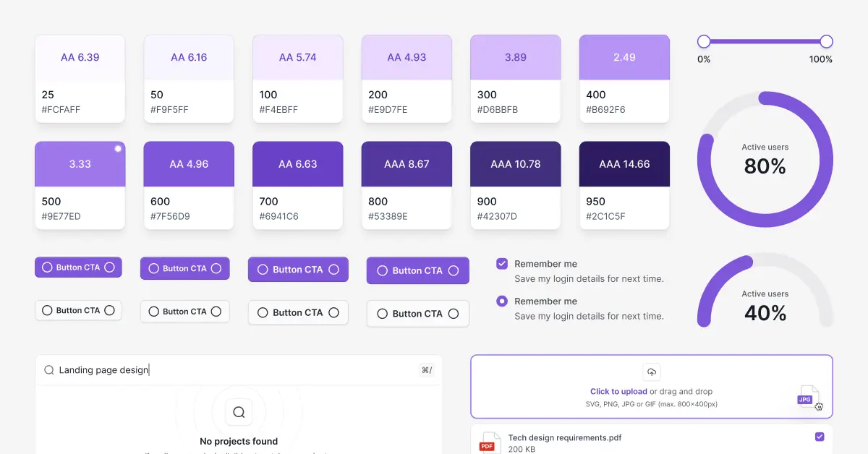Click the trailing circle icon in the largest filled Button CTA
Image resolution: width=868 pixels, height=454 pixels.
pyautogui.click(x=454, y=270)
